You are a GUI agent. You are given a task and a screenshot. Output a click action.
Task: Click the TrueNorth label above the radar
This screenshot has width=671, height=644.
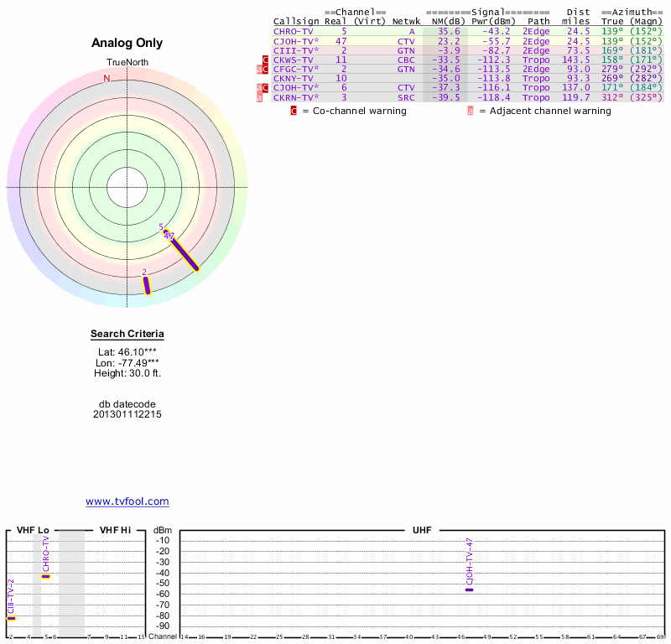127,63
